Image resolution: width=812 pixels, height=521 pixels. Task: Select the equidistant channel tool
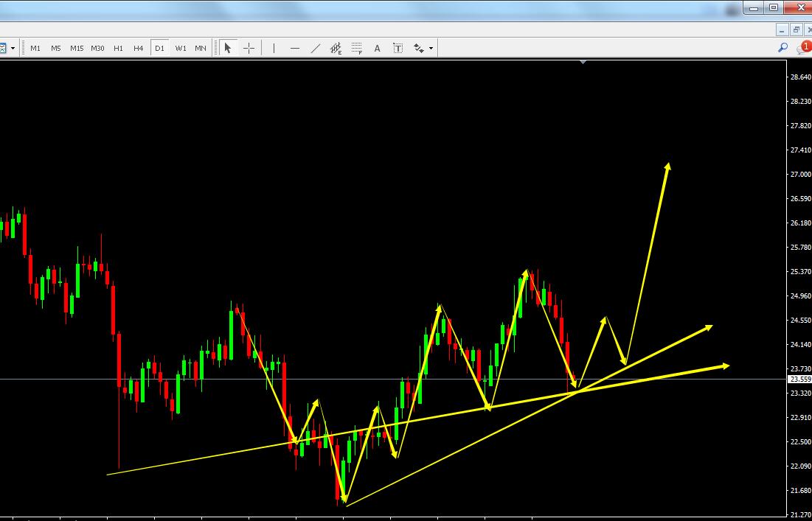pyautogui.click(x=336, y=48)
